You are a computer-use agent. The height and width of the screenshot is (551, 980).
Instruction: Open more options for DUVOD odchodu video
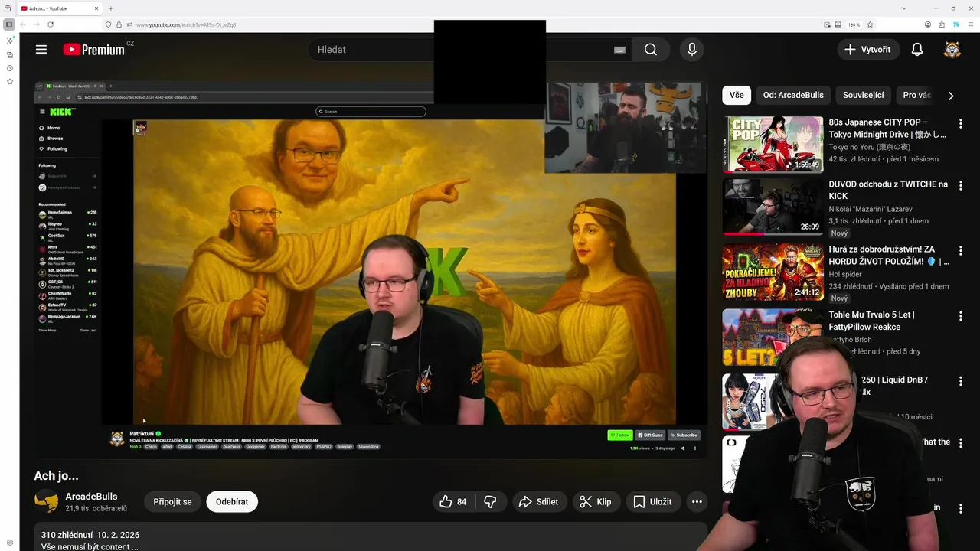click(x=960, y=185)
